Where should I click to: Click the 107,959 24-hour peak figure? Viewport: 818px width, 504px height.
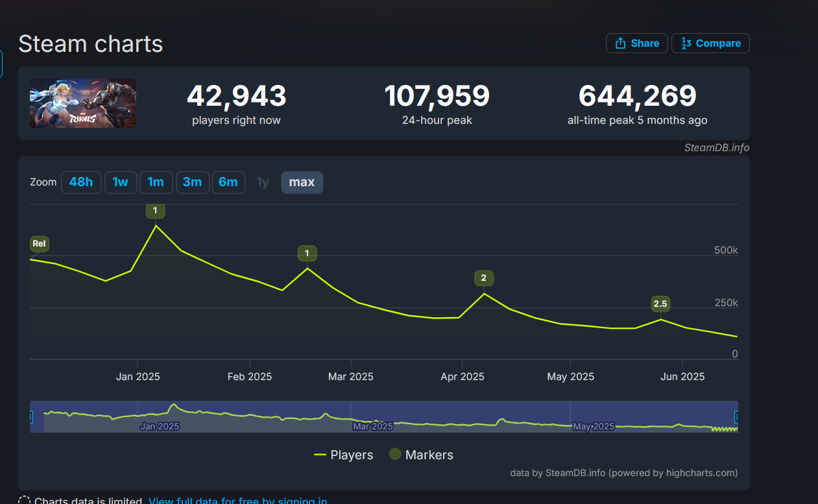click(x=437, y=96)
